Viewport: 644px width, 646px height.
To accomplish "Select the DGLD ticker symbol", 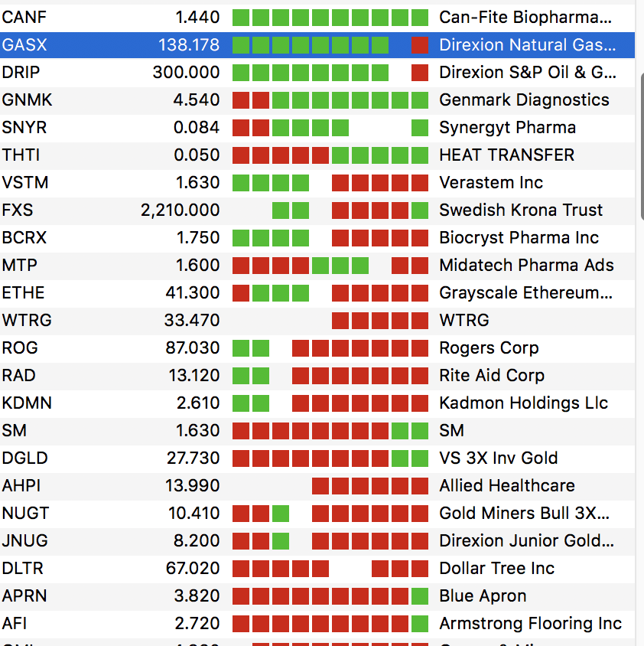I will (x=24, y=458).
